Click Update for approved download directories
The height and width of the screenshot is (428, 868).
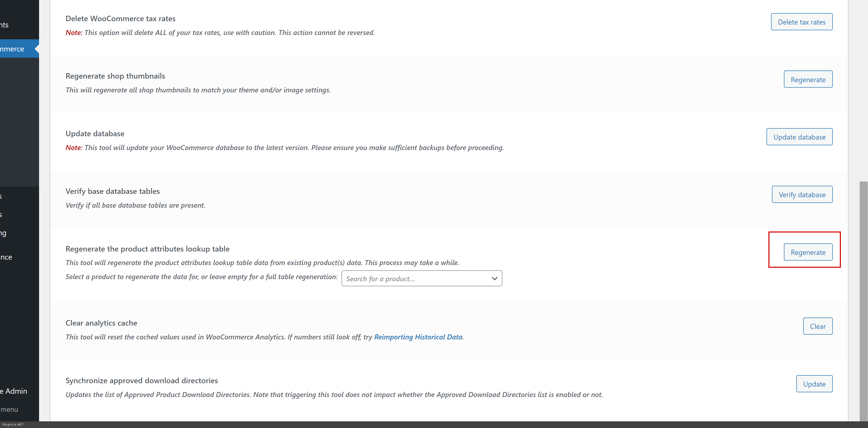[814, 384]
